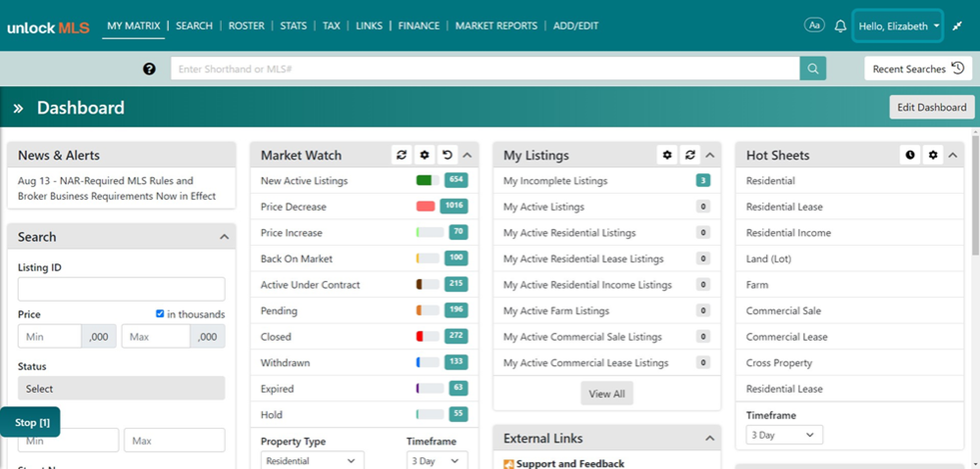Open Market Watch settings gear
Viewport: 980px width, 469px height.
(x=425, y=155)
